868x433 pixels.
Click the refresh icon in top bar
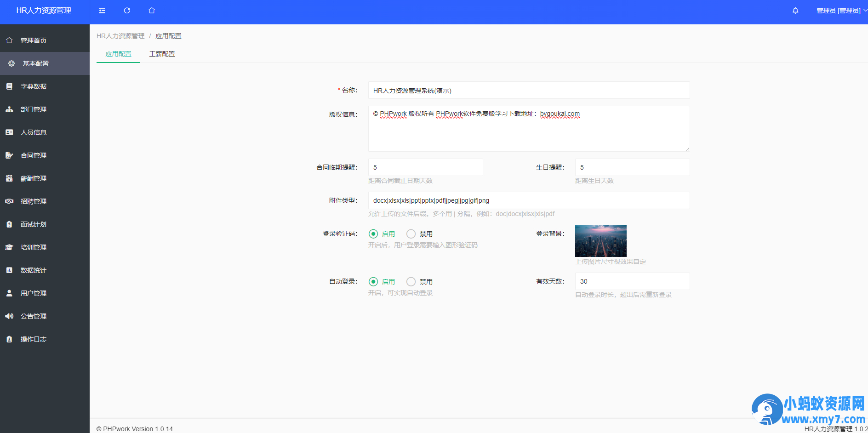(x=127, y=11)
